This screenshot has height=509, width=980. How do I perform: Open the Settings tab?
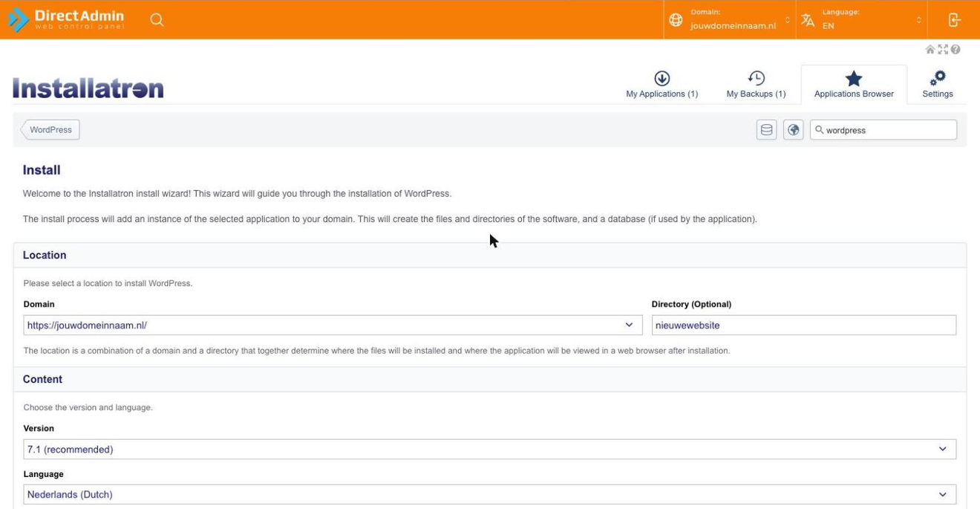tap(938, 84)
